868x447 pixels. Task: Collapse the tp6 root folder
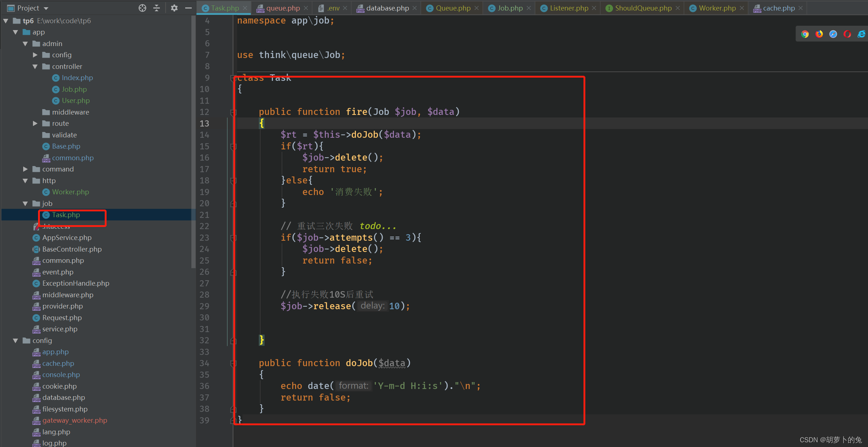[6, 21]
